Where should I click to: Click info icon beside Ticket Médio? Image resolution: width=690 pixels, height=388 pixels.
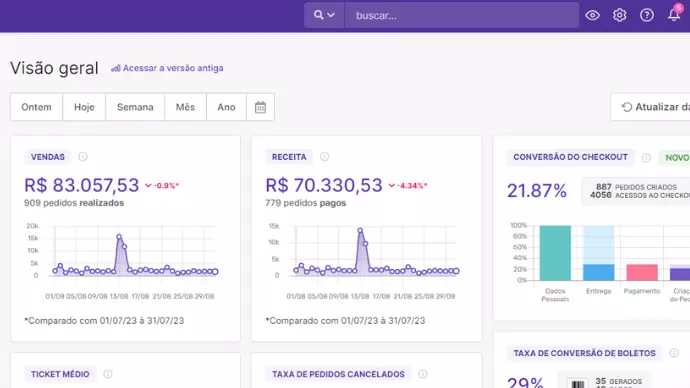click(x=108, y=374)
